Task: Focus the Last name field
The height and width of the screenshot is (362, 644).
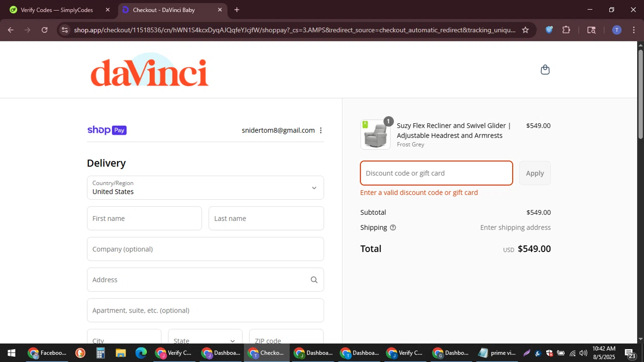Action: [266, 218]
